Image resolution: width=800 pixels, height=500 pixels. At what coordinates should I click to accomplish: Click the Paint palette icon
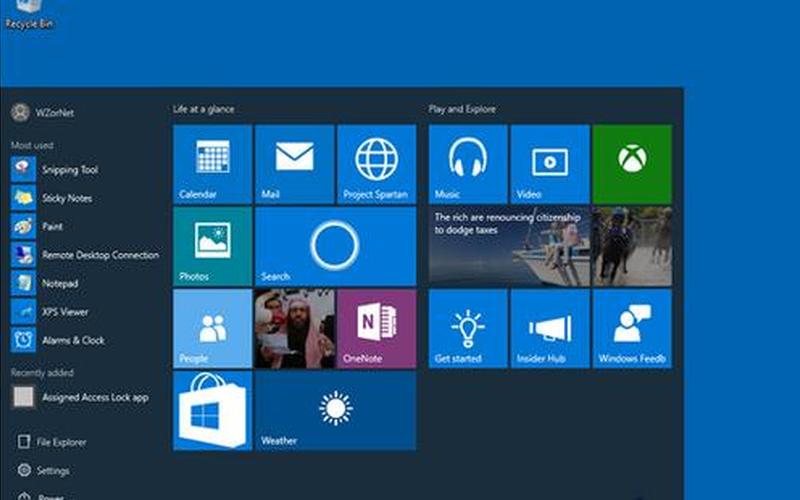[x=23, y=227]
